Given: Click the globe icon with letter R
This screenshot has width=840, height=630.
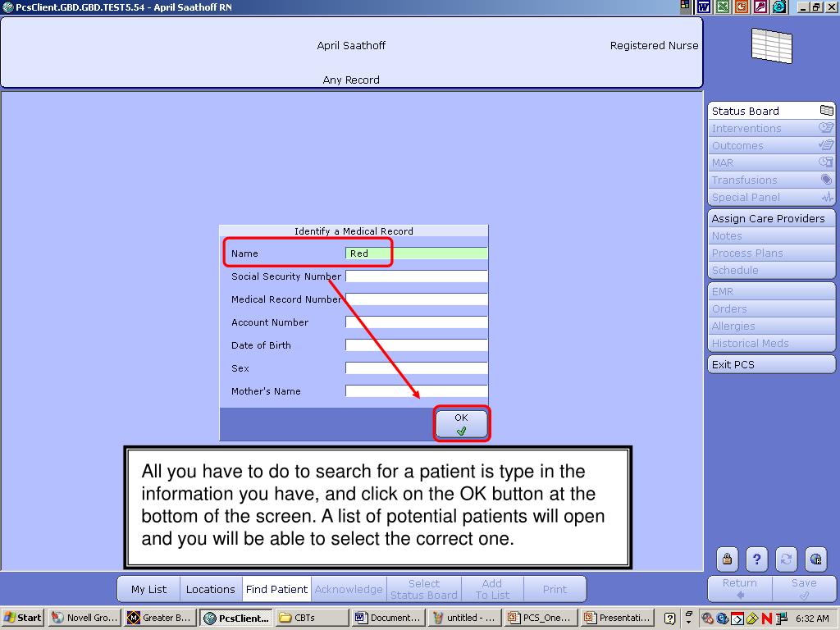Looking at the screenshot, I should (x=816, y=559).
